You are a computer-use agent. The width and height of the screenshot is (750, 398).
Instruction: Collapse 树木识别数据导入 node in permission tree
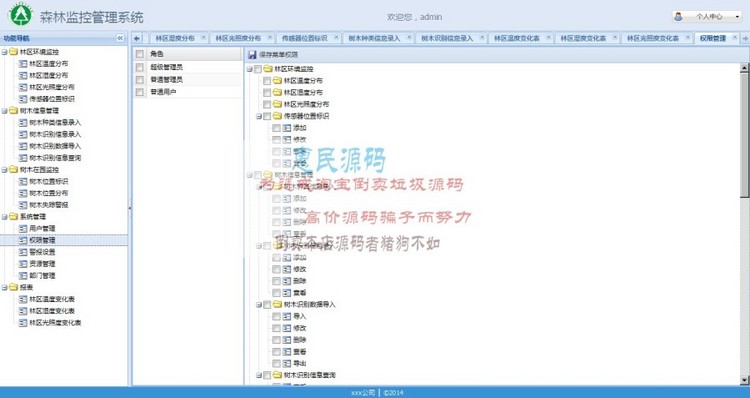tap(259, 305)
